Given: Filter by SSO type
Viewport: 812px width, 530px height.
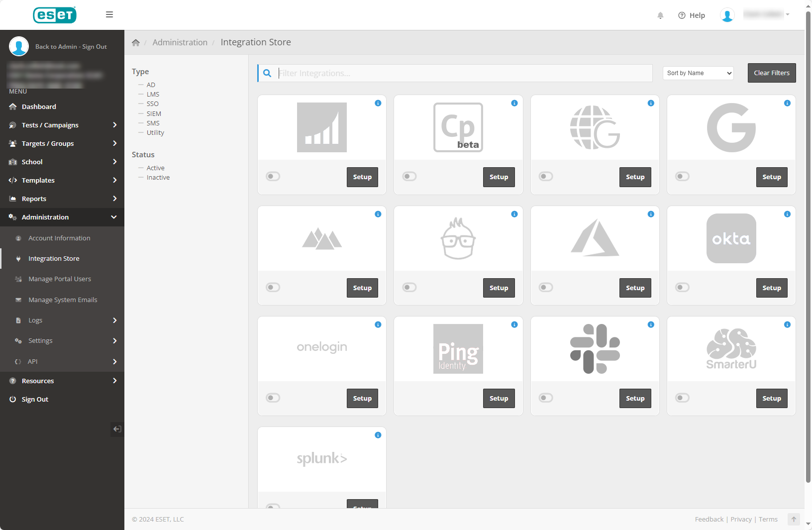Looking at the screenshot, I should tap(152, 104).
